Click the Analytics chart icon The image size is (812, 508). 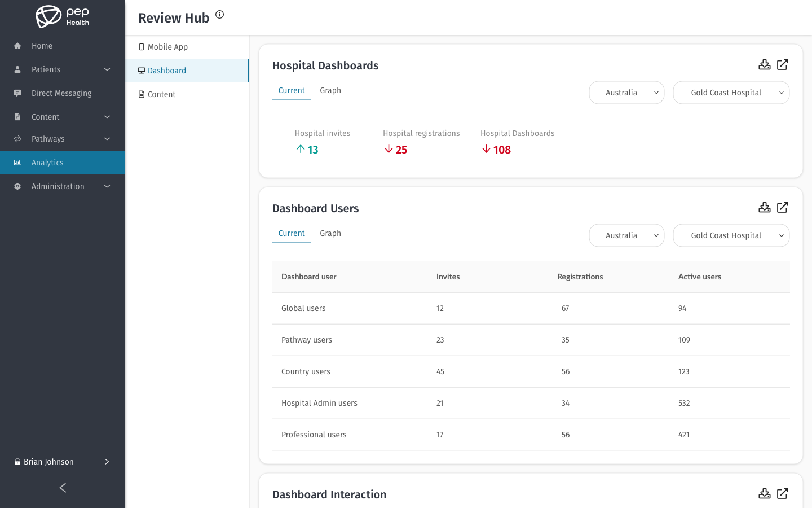pyautogui.click(x=17, y=163)
